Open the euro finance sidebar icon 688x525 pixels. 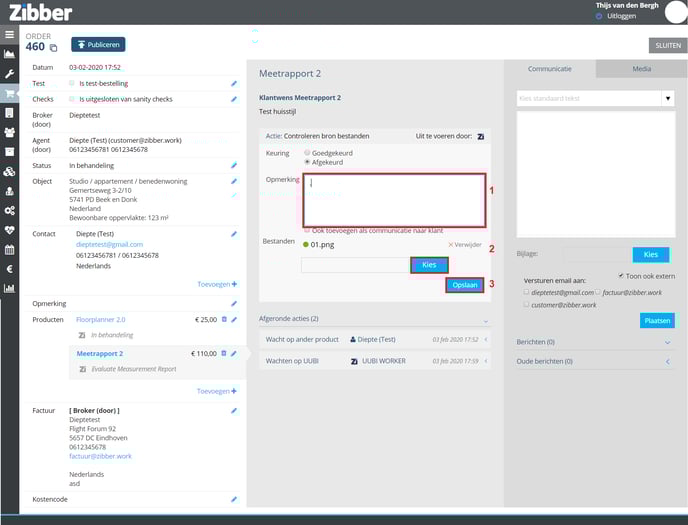click(x=9, y=269)
